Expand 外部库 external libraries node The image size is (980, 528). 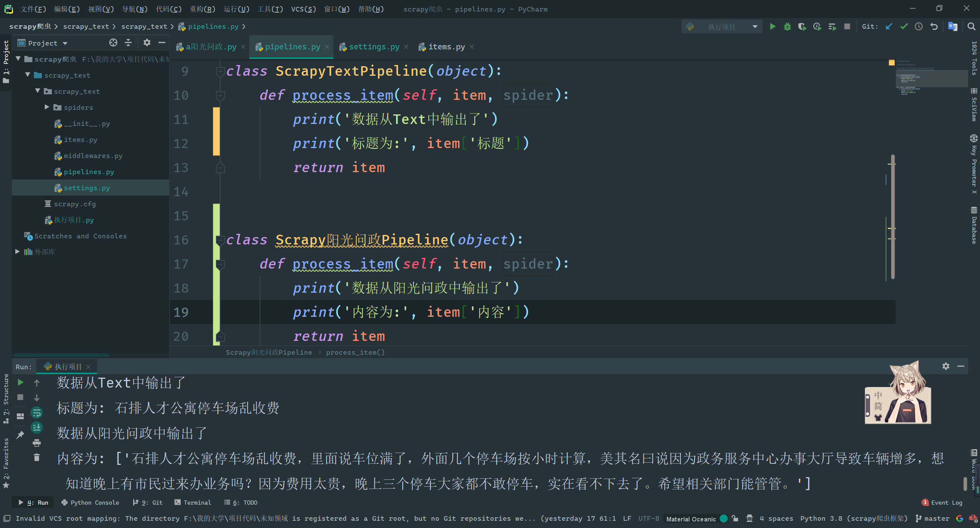click(18, 251)
